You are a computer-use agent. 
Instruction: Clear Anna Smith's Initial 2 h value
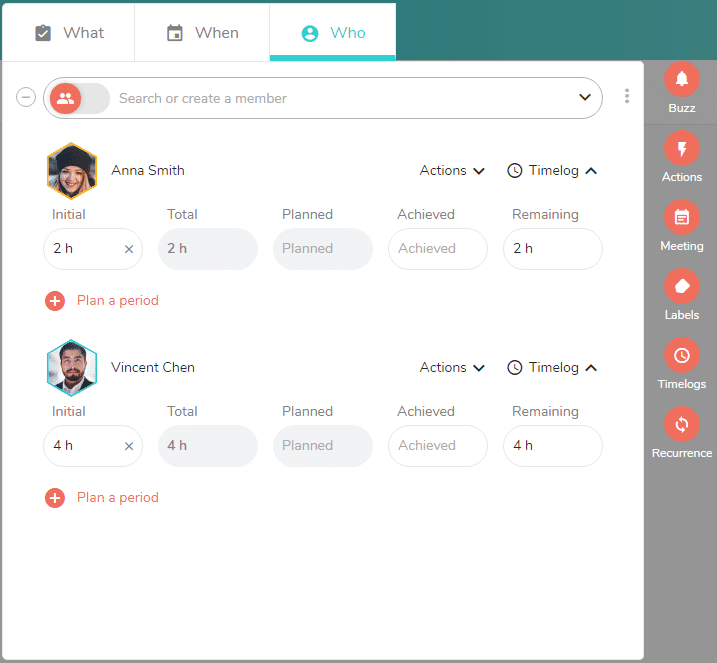point(129,249)
